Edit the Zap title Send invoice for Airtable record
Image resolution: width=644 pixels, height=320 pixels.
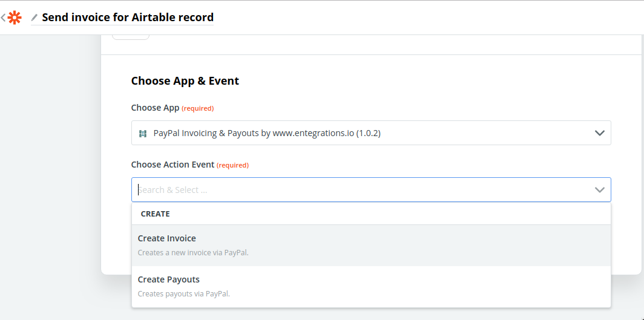(128, 17)
